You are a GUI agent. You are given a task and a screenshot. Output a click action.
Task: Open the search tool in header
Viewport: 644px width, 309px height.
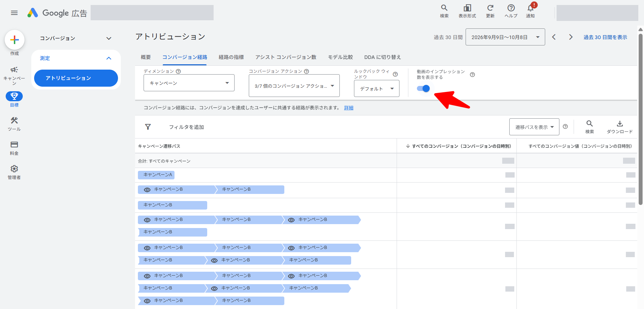(444, 11)
